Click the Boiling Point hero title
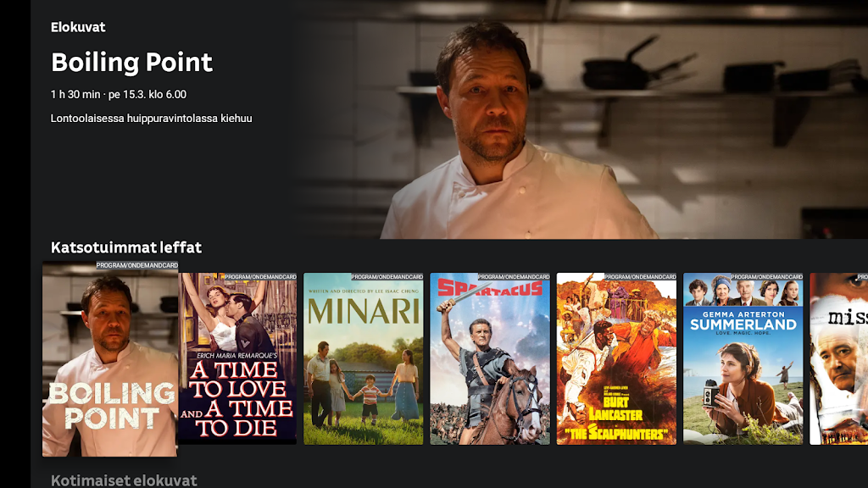The image size is (868, 488). pos(131,62)
